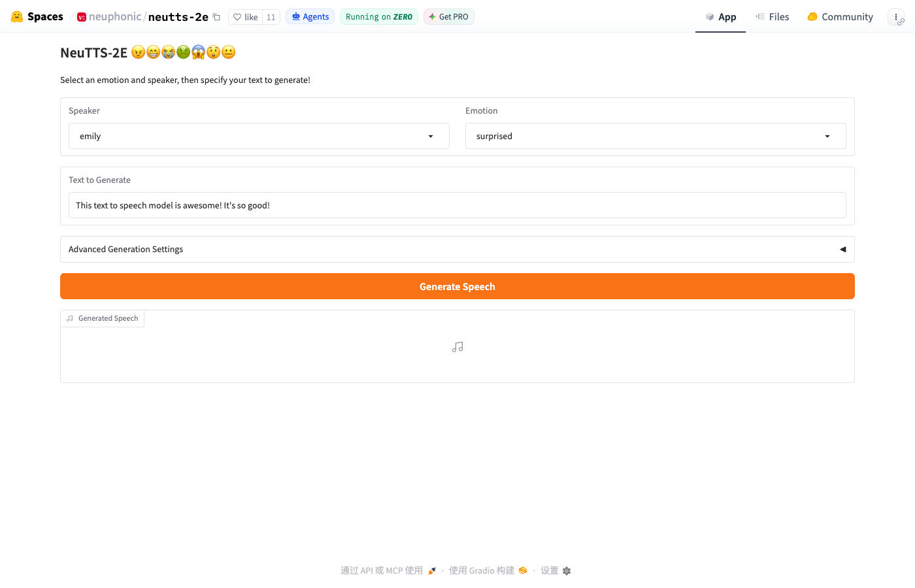Open the three-dot options menu
Screen dimensions: 915x588
pos(896,17)
